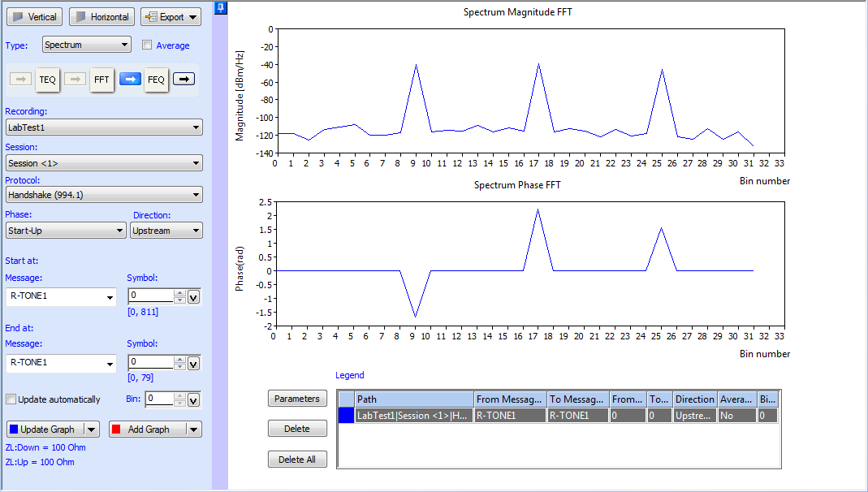
Task: Click the Add Graph button
Action: pos(148,429)
